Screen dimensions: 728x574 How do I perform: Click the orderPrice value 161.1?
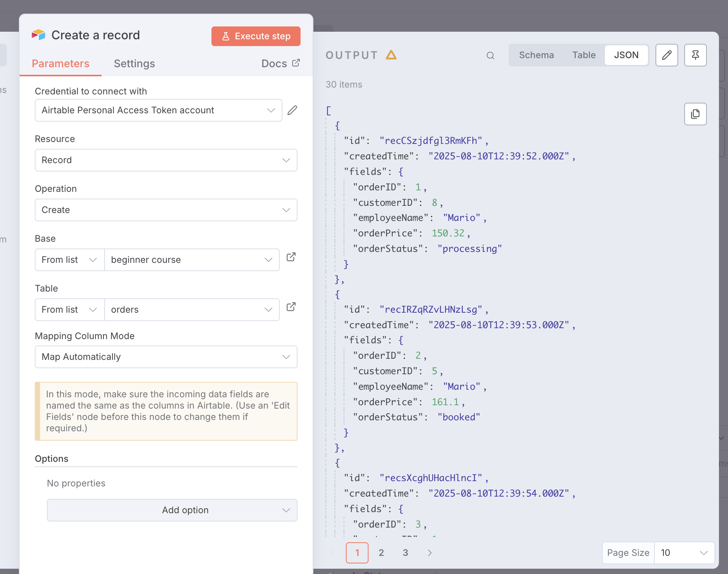(446, 402)
